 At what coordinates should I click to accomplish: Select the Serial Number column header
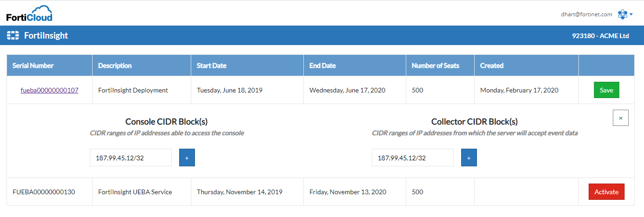33,66
